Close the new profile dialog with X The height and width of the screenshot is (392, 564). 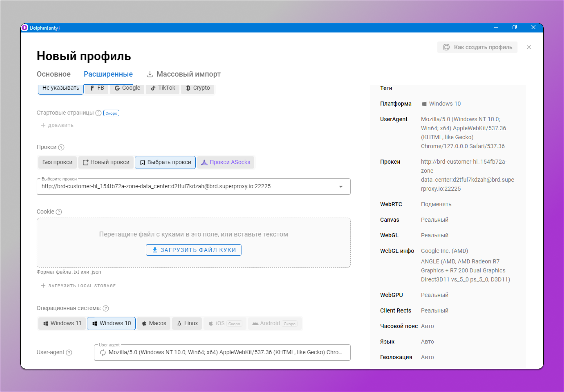tap(529, 47)
